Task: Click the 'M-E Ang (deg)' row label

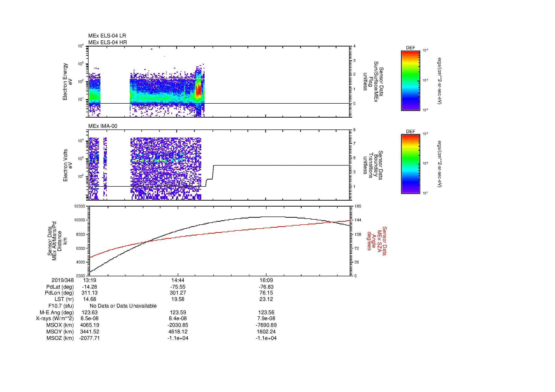Action: click(x=56, y=312)
